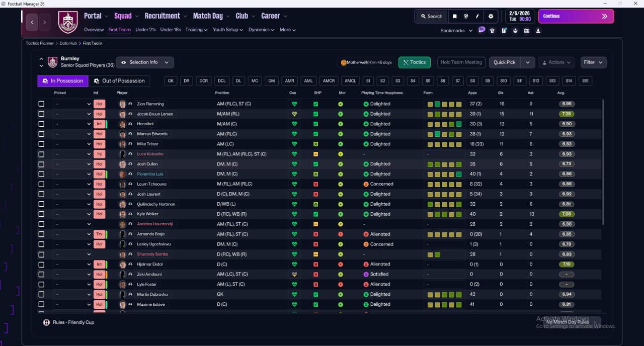Click Zion Flemming's form squares

pos(445,104)
